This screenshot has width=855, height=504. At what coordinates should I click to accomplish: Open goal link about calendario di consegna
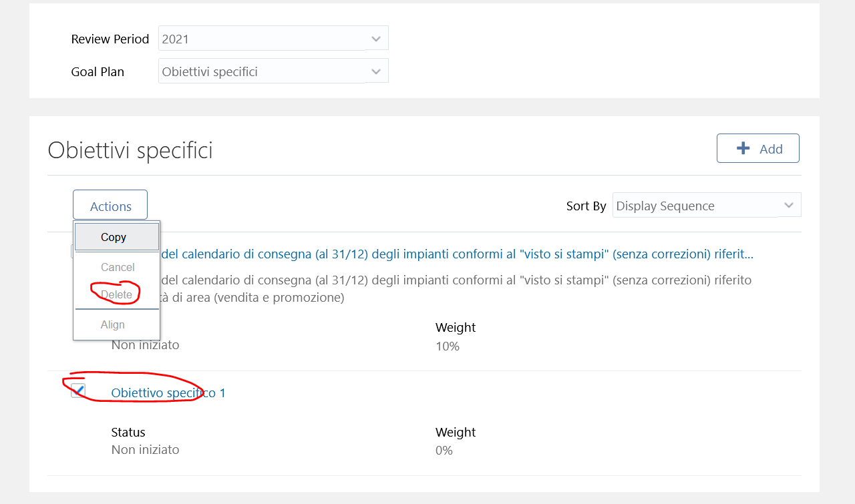458,254
